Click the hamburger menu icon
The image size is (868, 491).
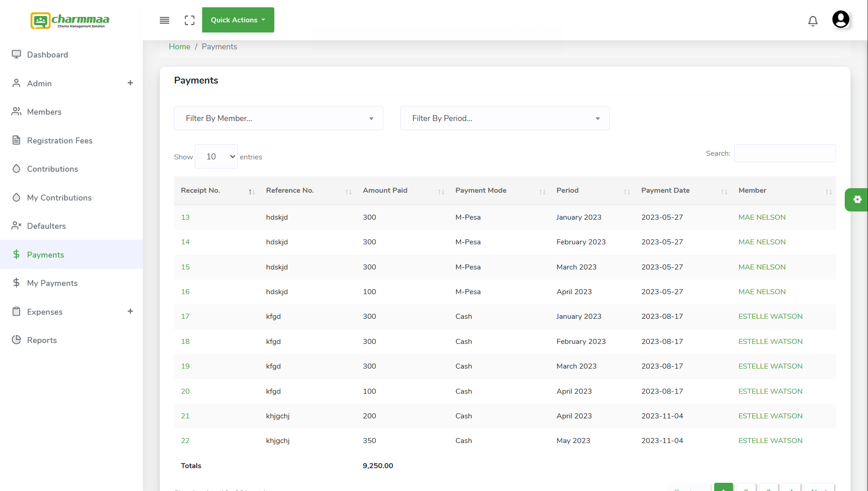[x=164, y=20]
